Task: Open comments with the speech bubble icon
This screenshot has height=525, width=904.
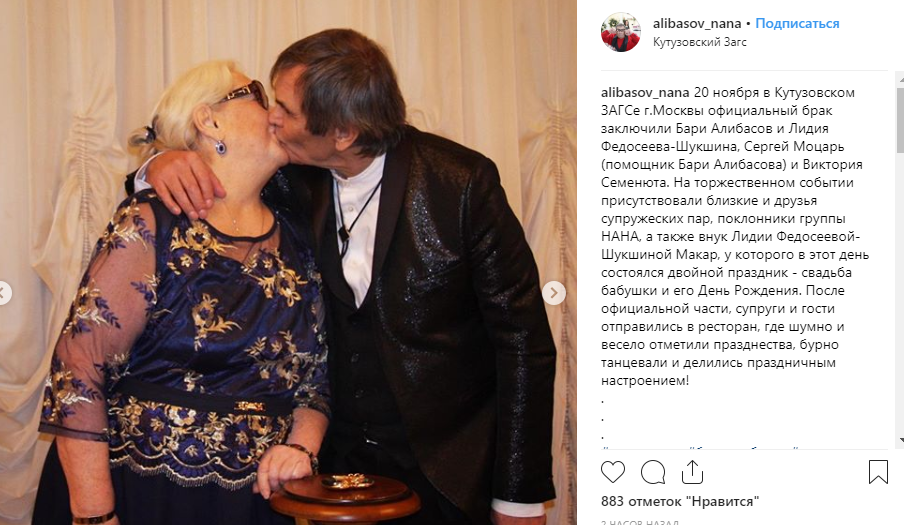Action: click(x=653, y=472)
